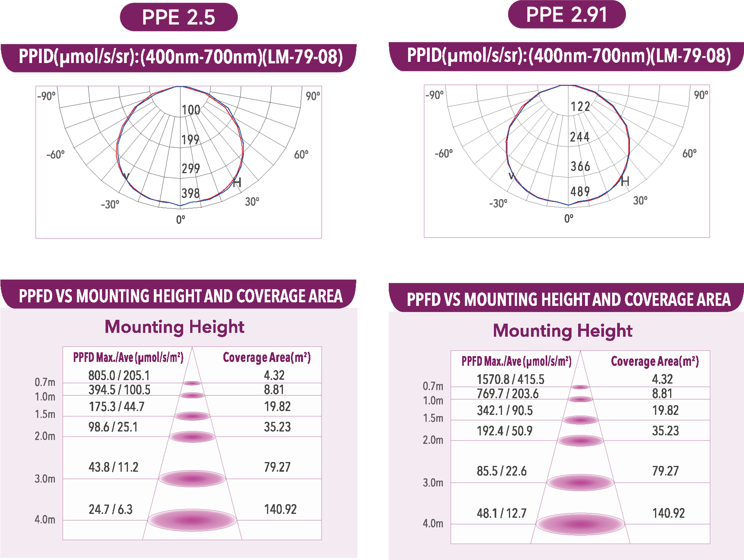Viewport: 744px width, 560px height.
Task: Click coverage area 4.32 beside 1570.8 / 415.5
Action: tap(662, 379)
